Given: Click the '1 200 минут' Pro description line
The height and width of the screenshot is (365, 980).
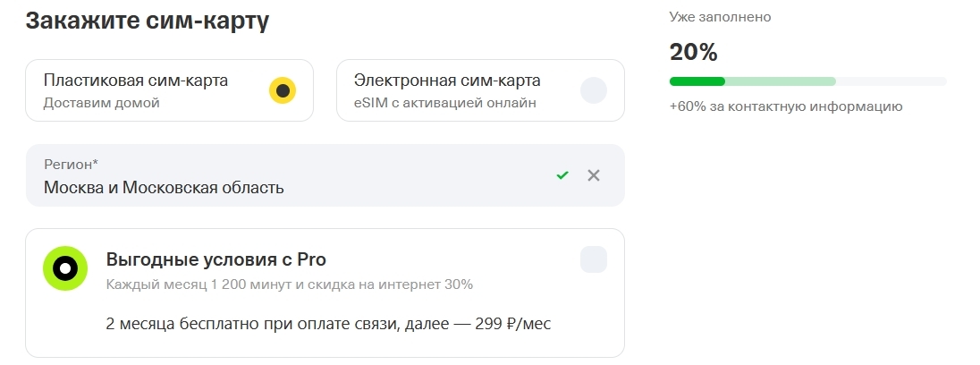Looking at the screenshot, I should (289, 284).
